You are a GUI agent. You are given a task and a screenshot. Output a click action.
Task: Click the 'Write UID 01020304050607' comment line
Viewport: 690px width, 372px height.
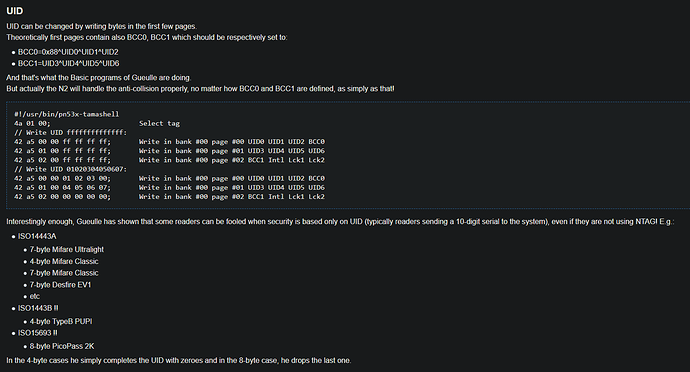(70, 169)
